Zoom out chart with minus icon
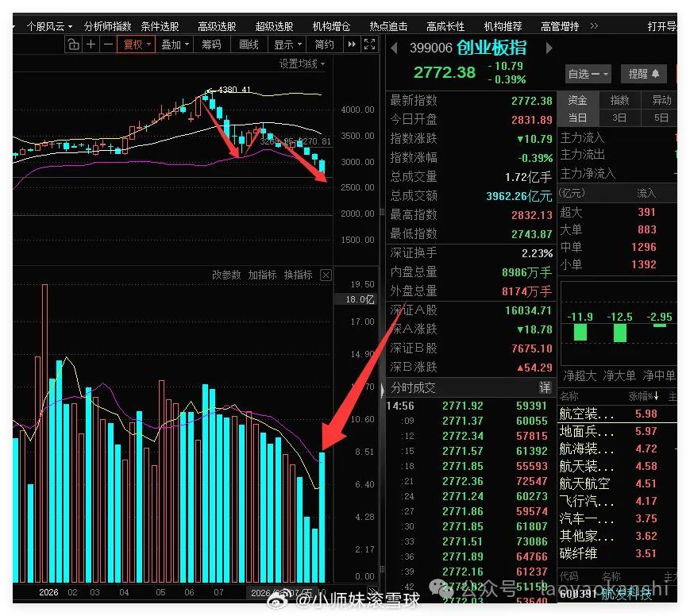The image size is (690, 616). tap(108, 44)
